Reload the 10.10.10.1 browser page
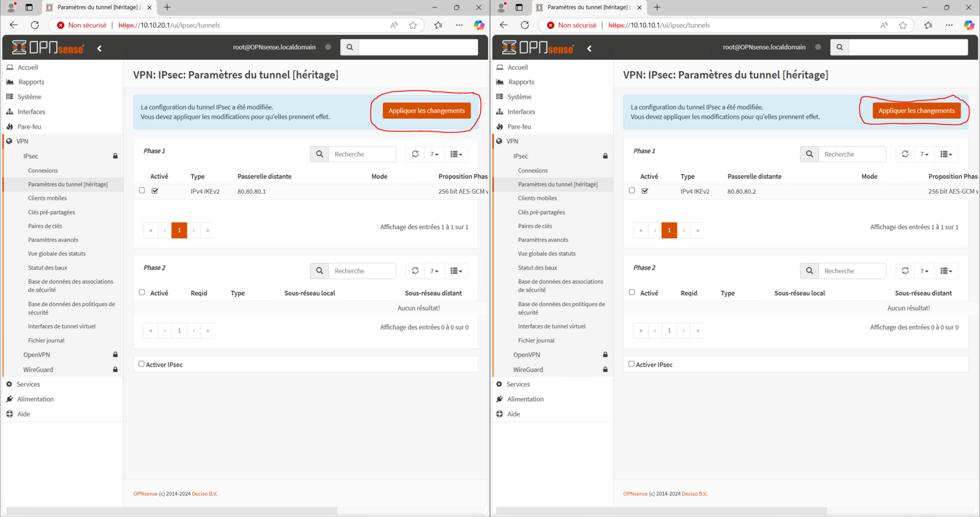Image resolution: width=980 pixels, height=517 pixels. coord(525,25)
